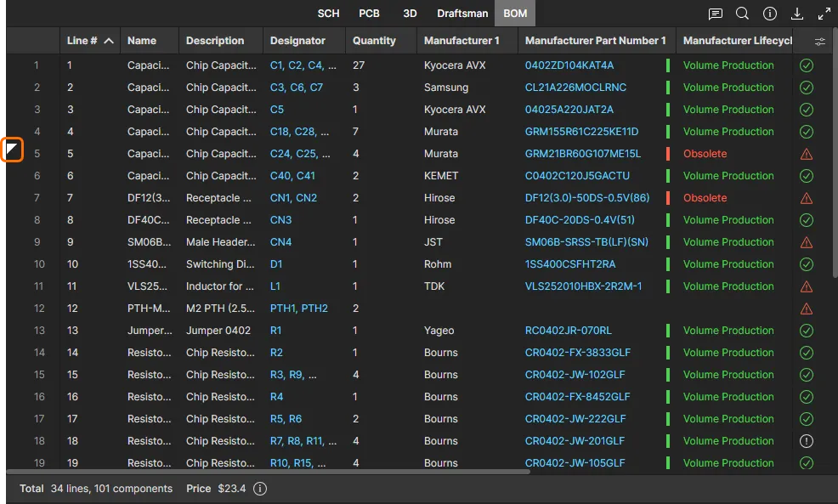Screen dimensions: 838x504
Task: Open the column settings sliders icon
Action: [820, 41]
